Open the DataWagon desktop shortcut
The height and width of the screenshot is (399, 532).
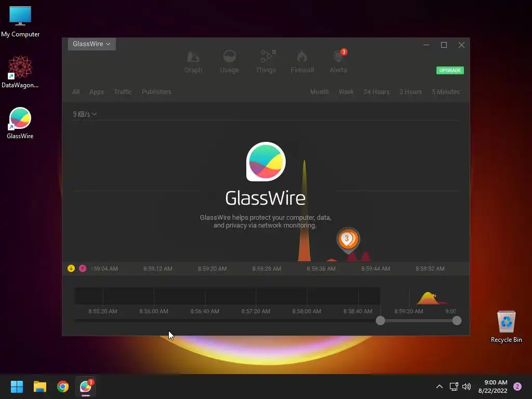pyautogui.click(x=20, y=72)
